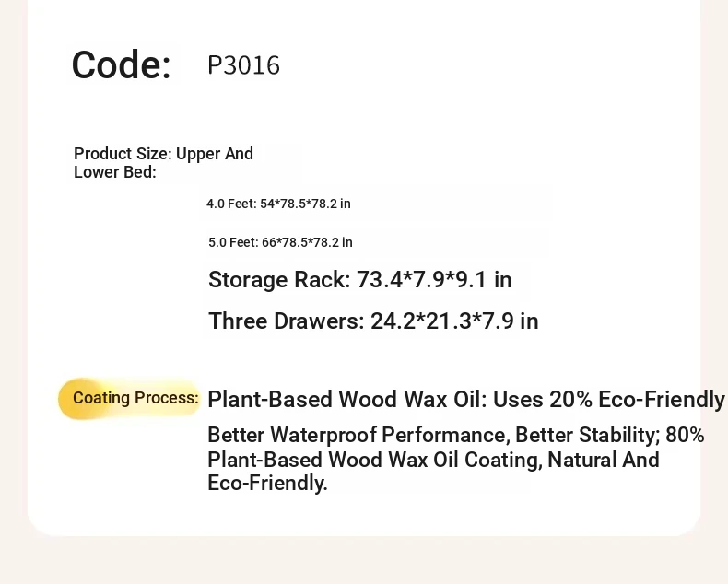The width and height of the screenshot is (728, 584).
Task: Select the 4.0 Feet size line
Action: pos(278,204)
